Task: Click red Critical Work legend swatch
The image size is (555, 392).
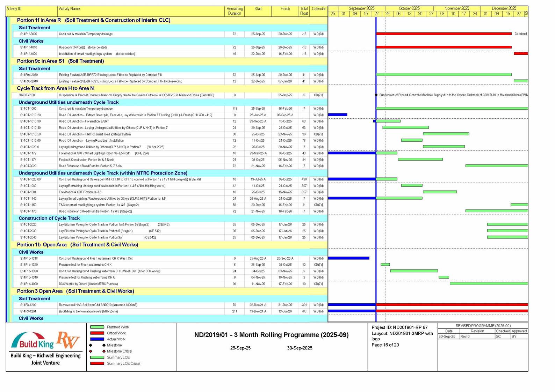Action: point(97,333)
